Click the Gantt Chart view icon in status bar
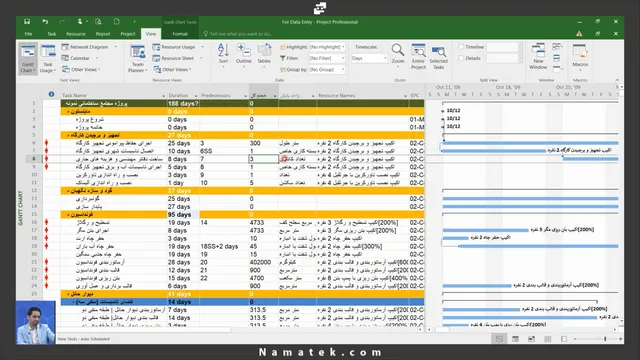The image size is (640, 360). tap(499, 339)
